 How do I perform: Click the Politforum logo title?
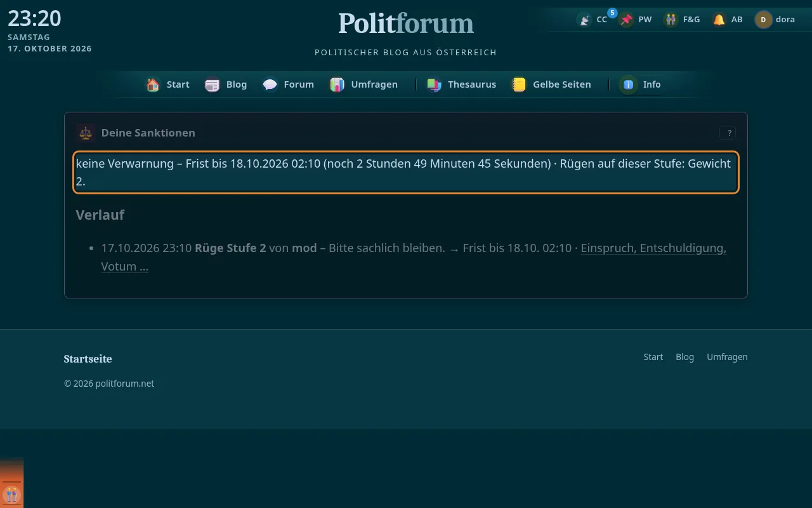point(406,23)
